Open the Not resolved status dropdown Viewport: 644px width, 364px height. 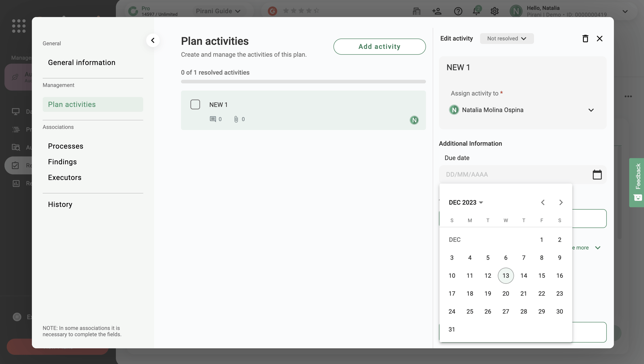pyautogui.click(x=507, y=38)
